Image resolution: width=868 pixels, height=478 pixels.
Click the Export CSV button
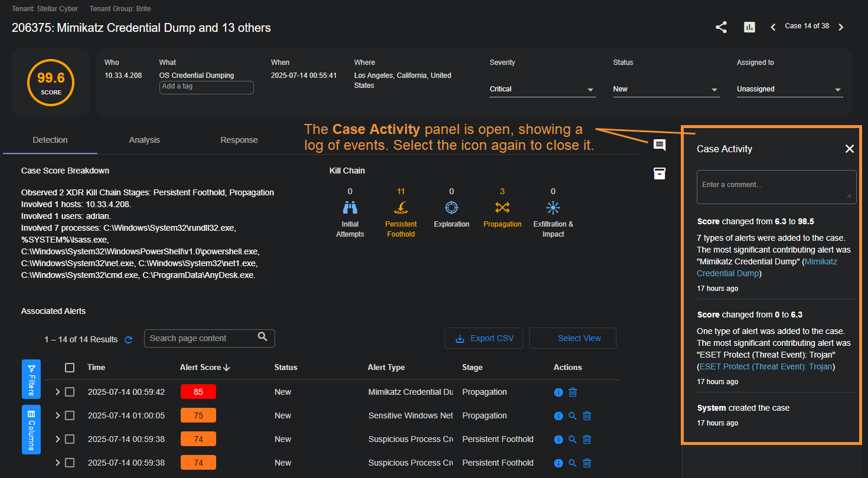[x=484, y=338]
